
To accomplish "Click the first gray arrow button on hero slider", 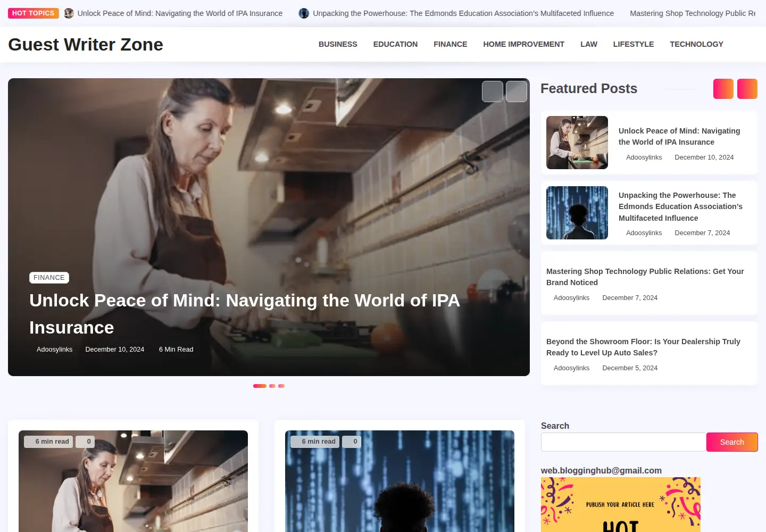I will pyautogui.click(x=493, y=92).
